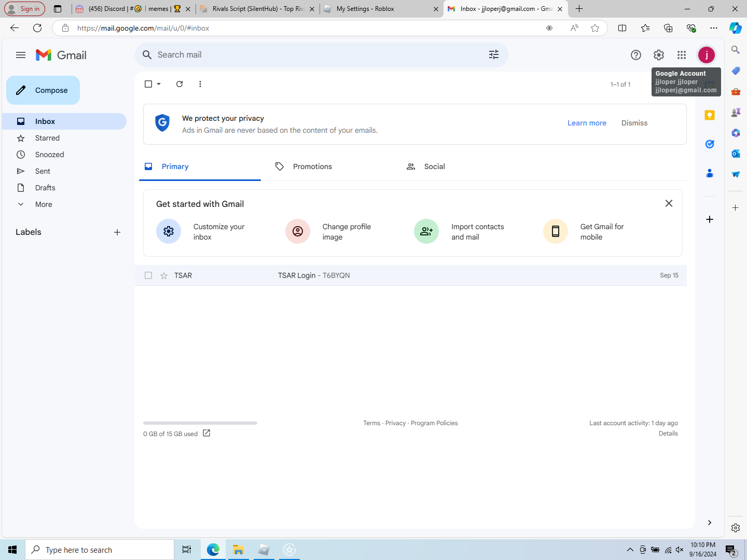Open Google Keep in side panel
The width and height of the screenshot is (747, 560).
point(710,115)
